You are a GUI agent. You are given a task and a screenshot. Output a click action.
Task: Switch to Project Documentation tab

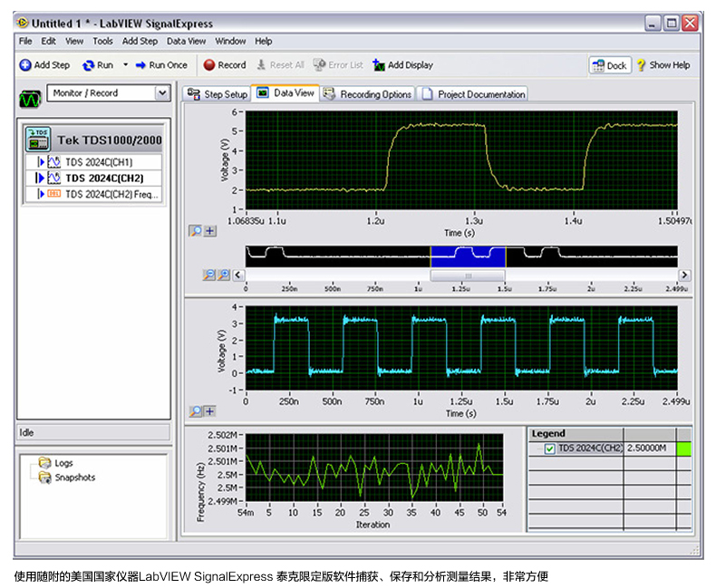click(472, 94)
